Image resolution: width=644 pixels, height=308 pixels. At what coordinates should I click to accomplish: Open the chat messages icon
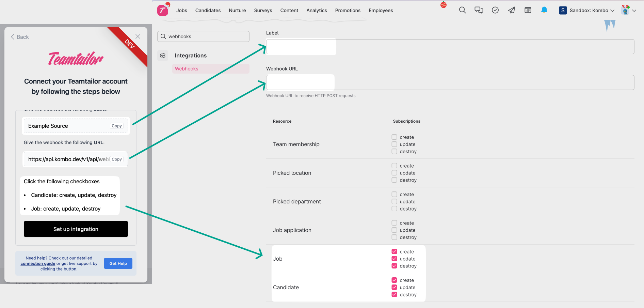pyautogui.click(x=479, y=10)
